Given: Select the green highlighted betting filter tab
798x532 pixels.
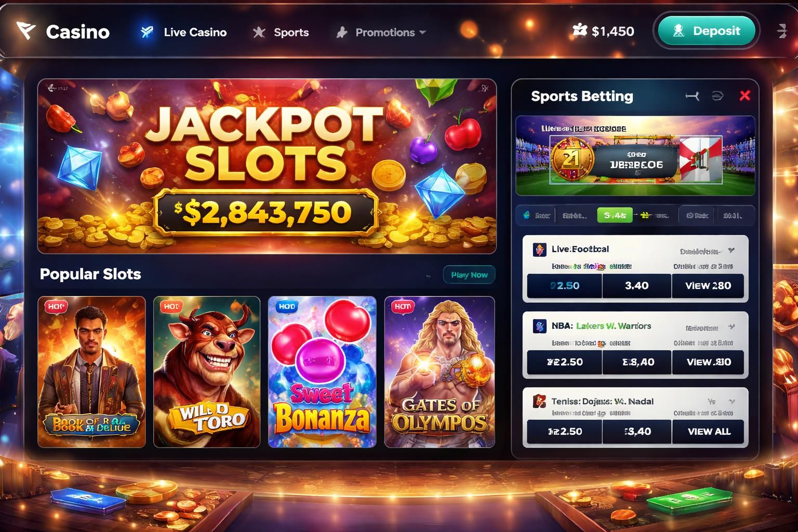Looking at the screenshot, I should [615, 215].
